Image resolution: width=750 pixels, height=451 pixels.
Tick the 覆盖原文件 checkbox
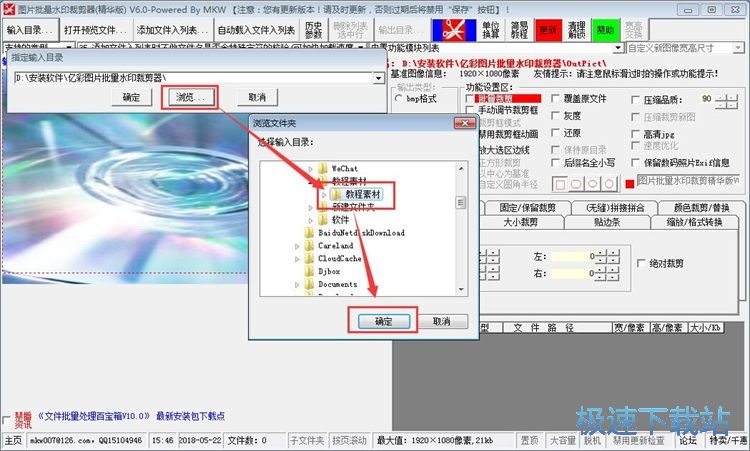point(555,99)
